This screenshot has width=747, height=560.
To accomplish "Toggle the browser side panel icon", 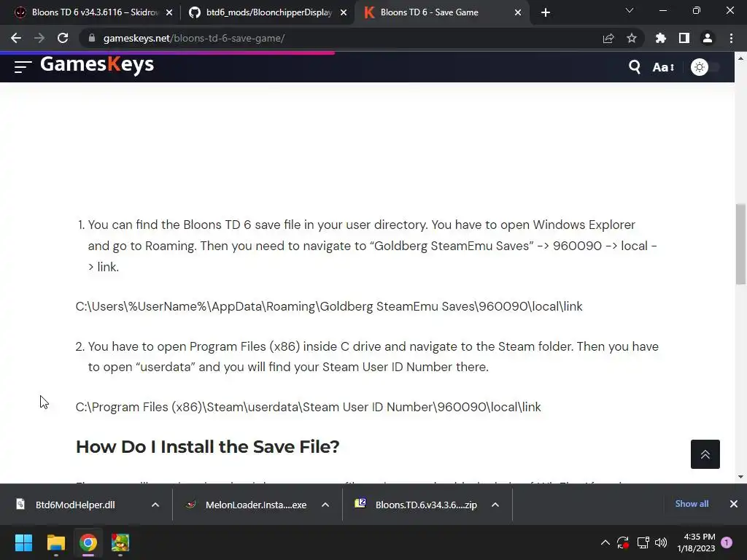I will point(684,38).
